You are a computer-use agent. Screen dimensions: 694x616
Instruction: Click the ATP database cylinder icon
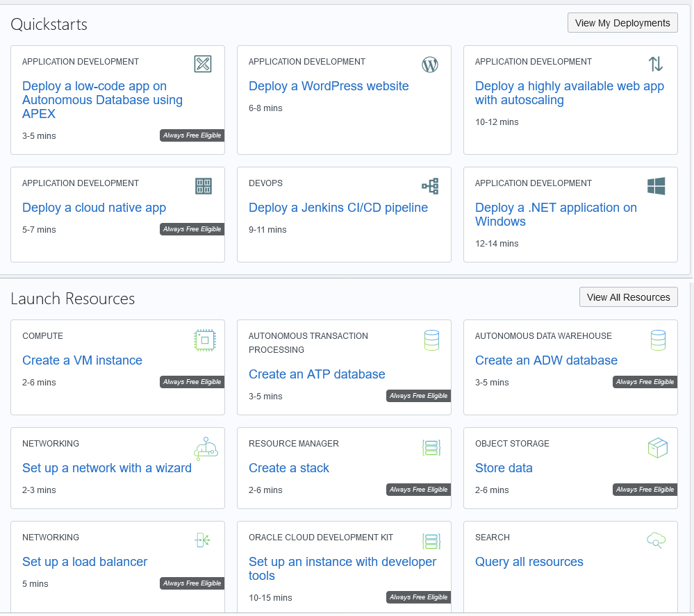pyautogui.click(x=431, y=340)
